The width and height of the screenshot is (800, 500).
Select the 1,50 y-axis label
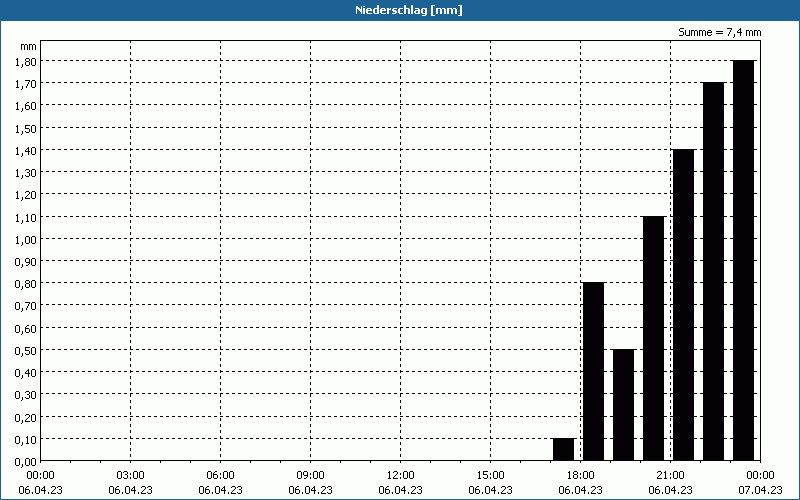point(26,128)
